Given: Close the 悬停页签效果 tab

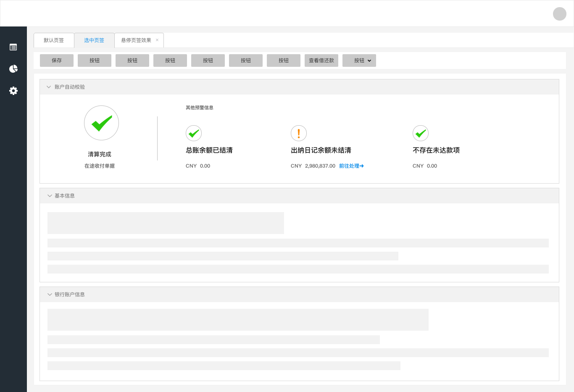Looking at the screenshot, I should 157,40.
